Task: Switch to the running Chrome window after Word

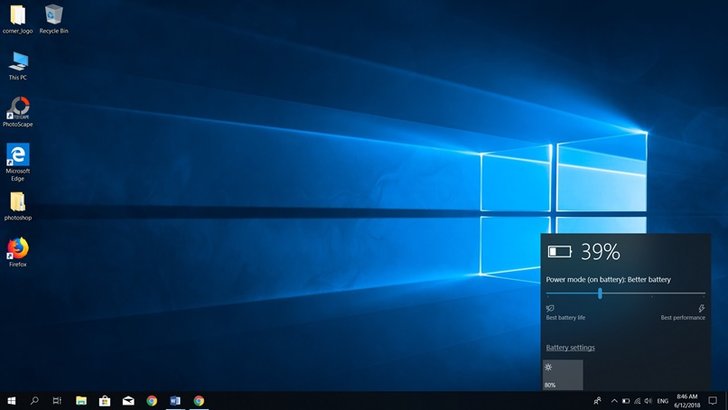Action: click(199, 401)
